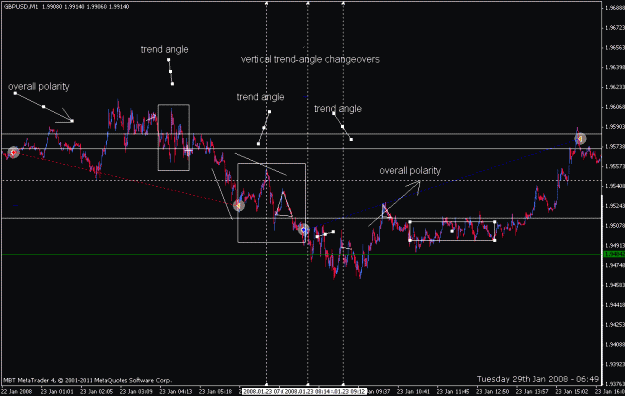
Task: Select 'overall polarity' label with downward arrow
Action: click(x=39, y=87)
